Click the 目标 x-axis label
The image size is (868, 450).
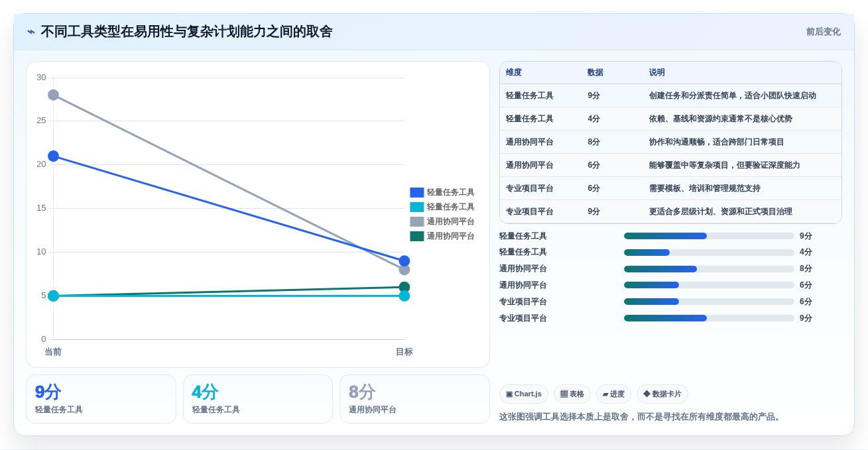point(404,352)
